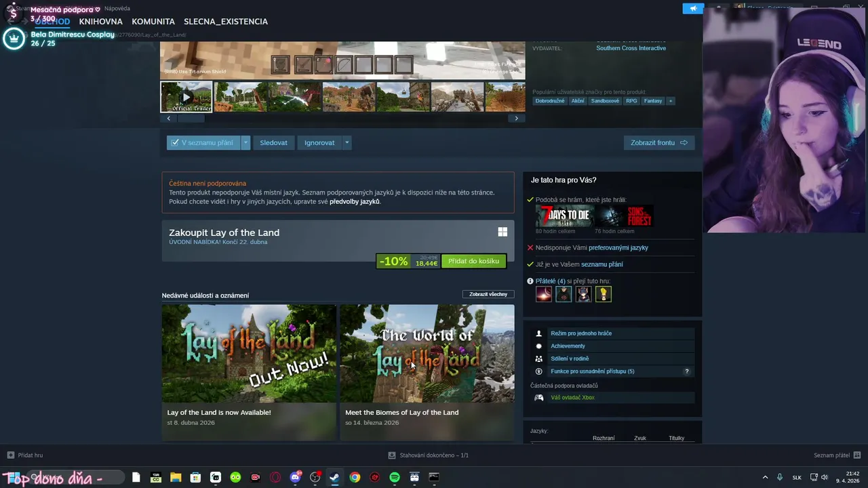Open Steam from the Windows taskbar
The image size is (868, 488).
pyautogui.click(x=334, y=477)
